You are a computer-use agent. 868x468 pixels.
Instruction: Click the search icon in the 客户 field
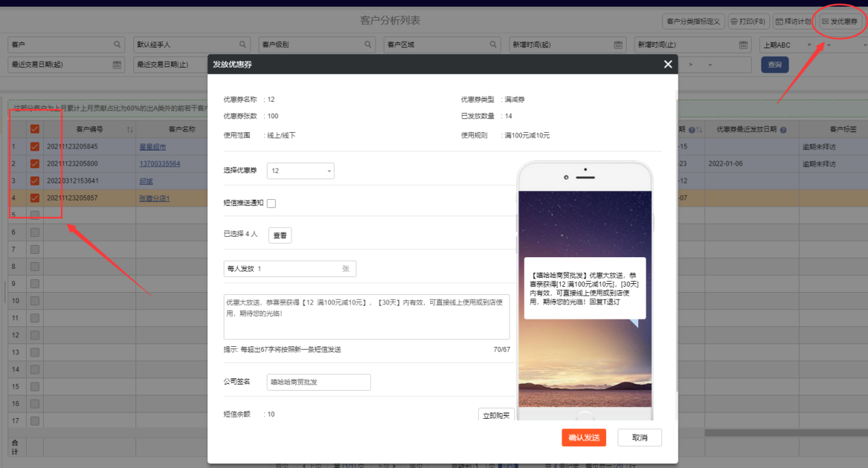[x=117, y=44]
